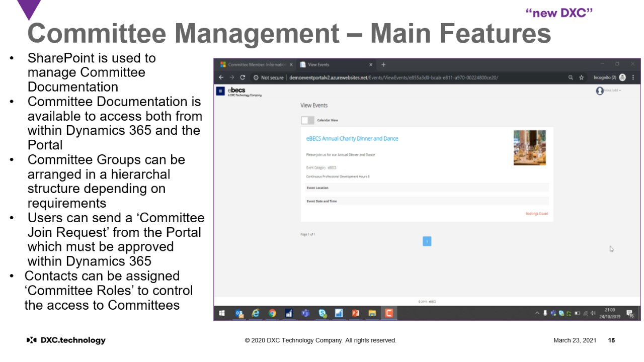Go back with the browser back arrow
Viewport: 644px width, 362px height.
tap(221, 77)
